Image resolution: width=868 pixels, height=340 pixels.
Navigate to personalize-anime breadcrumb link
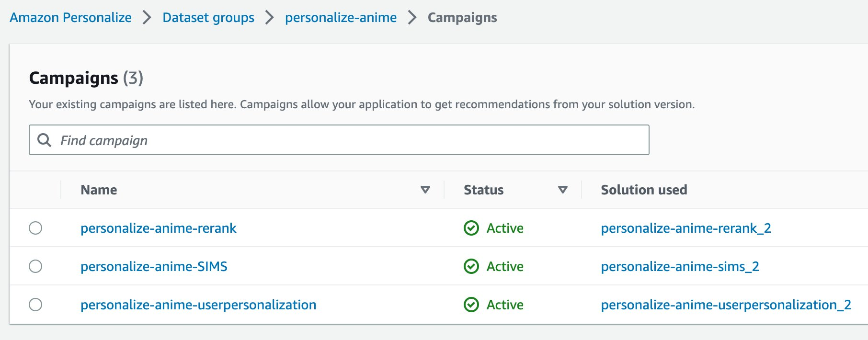click(341, 18)
